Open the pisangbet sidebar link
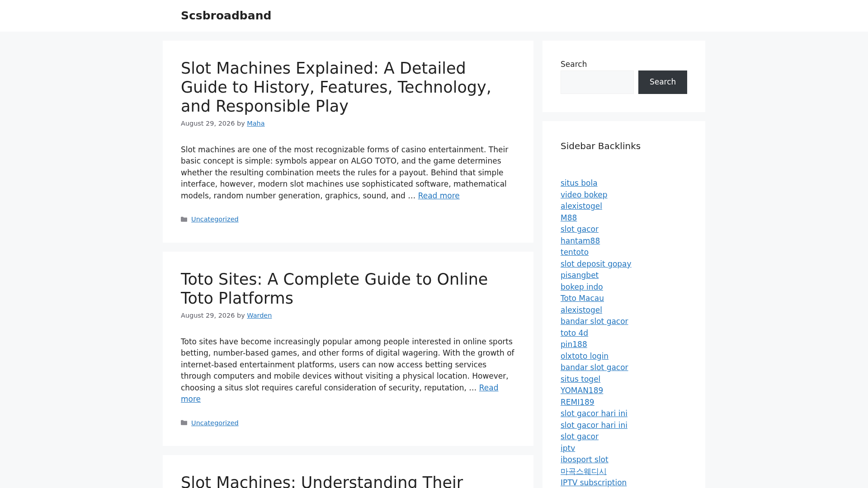Viewport: 868px width, 488px height. coord(580,275)
